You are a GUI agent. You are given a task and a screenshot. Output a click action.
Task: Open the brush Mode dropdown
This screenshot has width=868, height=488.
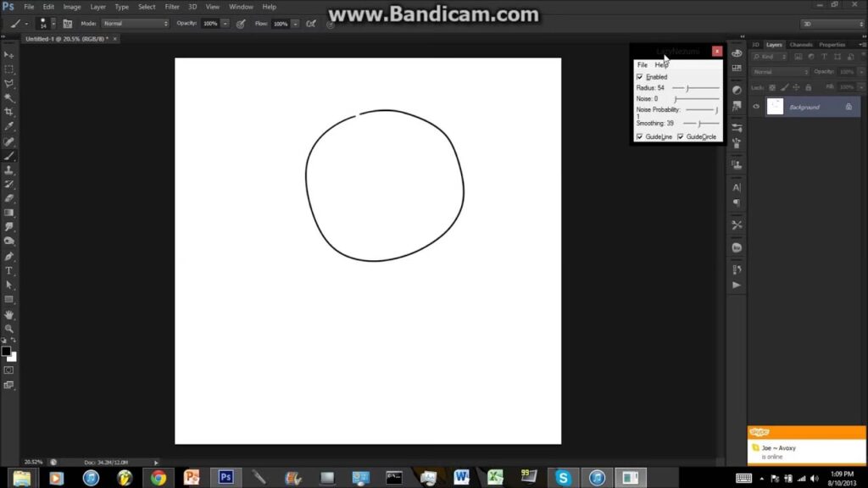coord(135,24)
